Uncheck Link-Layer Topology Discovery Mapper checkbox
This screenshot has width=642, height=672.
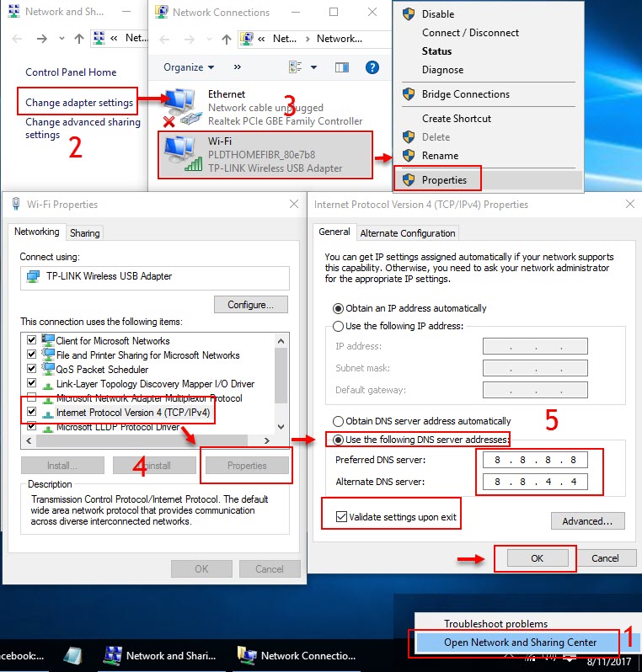tap(31, 382)
